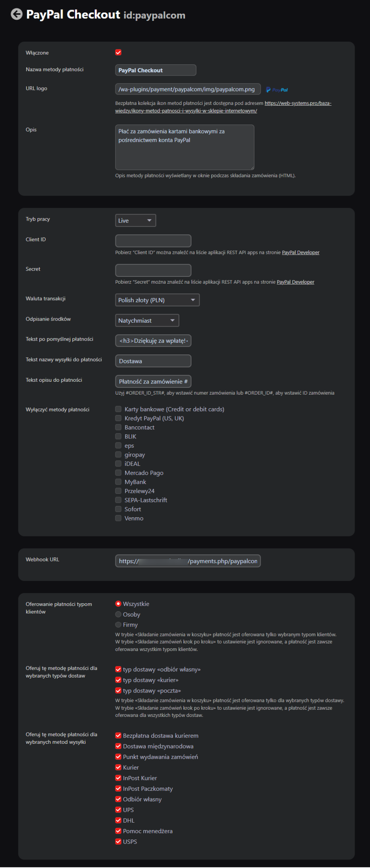The height and width of the screenshot is (868, 370).
Task: Follow the web-systems.pro icon collection link
Action: pos(298,103)
